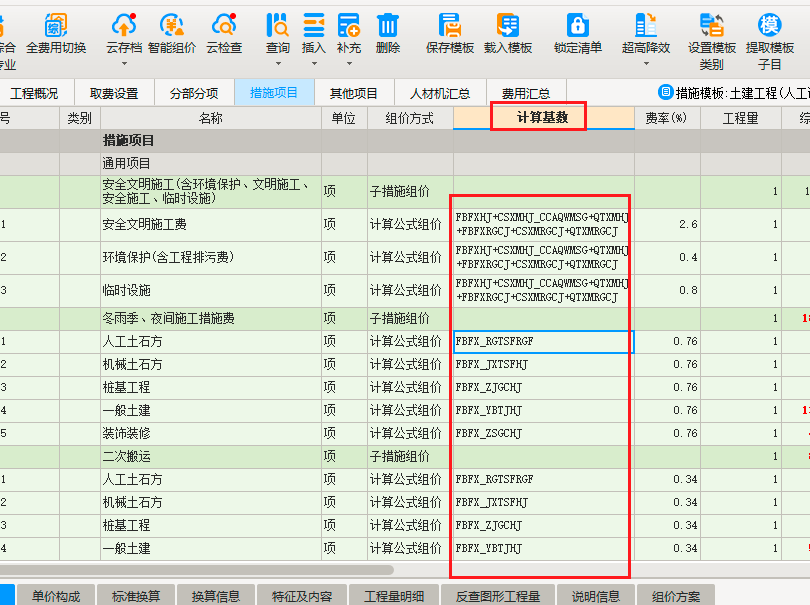Click the FBFX_ZSGCHJ base cell

543,433
